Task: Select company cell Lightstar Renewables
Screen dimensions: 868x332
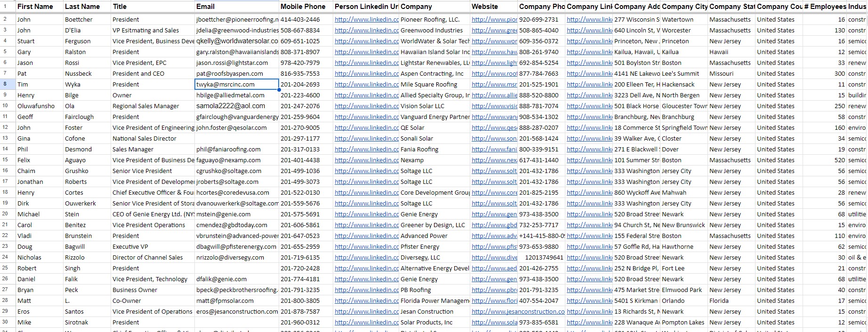Action: [434, 63]
